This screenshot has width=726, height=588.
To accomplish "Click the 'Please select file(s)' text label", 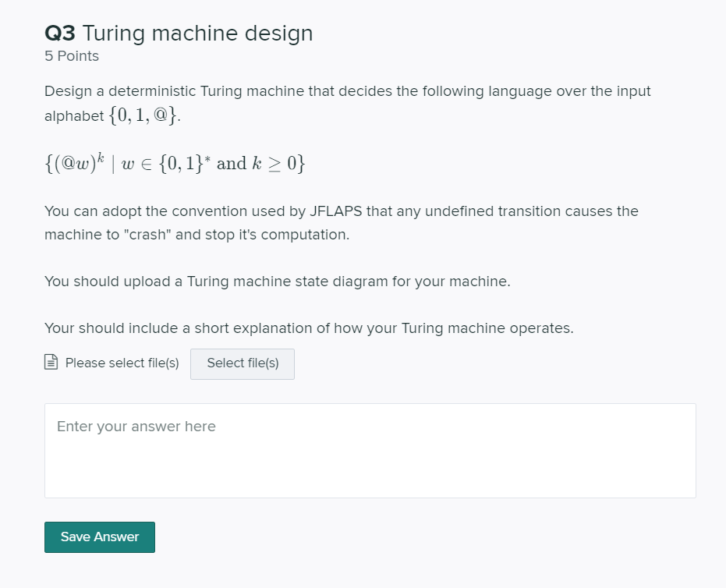I will (121, 363).
